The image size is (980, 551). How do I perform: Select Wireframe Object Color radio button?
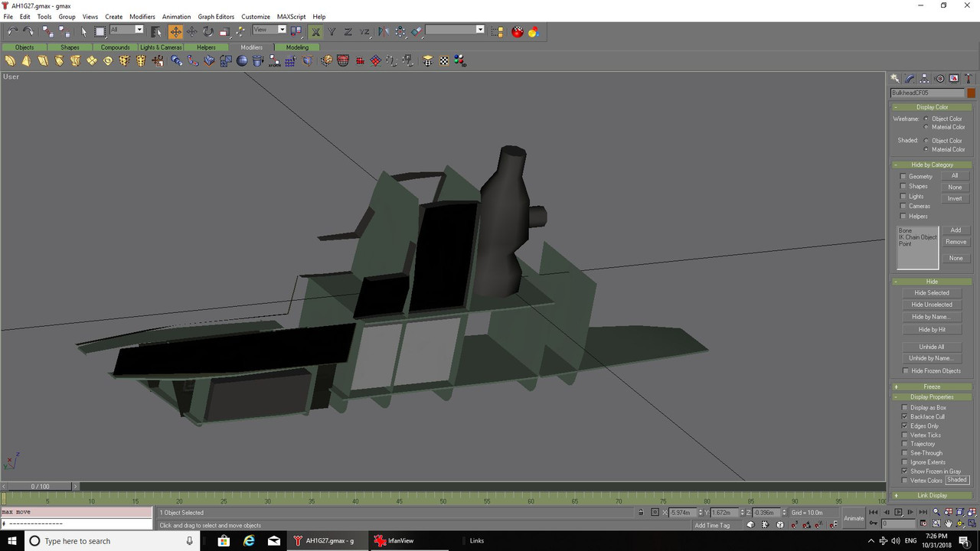(x=926, y=119)
